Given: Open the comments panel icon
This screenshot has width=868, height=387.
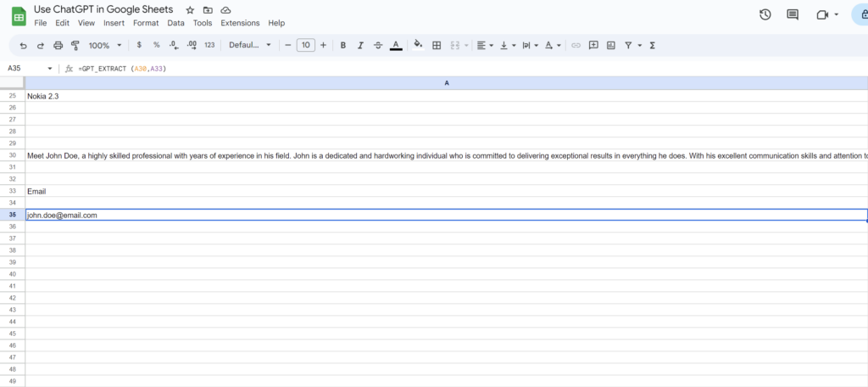Looking at the screenshot, I should [793, 14].
